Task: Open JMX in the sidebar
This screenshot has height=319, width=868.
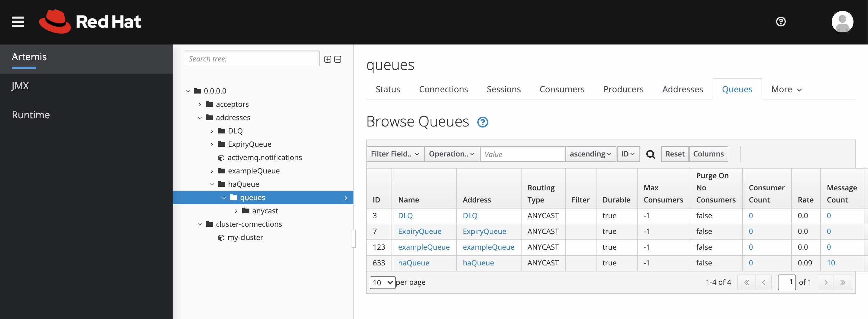Action: (86, 86)
